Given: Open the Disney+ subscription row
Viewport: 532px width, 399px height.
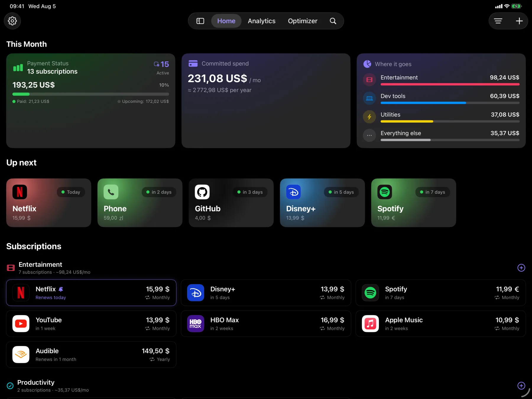Looking at the screenshot, I should [266, 293].
